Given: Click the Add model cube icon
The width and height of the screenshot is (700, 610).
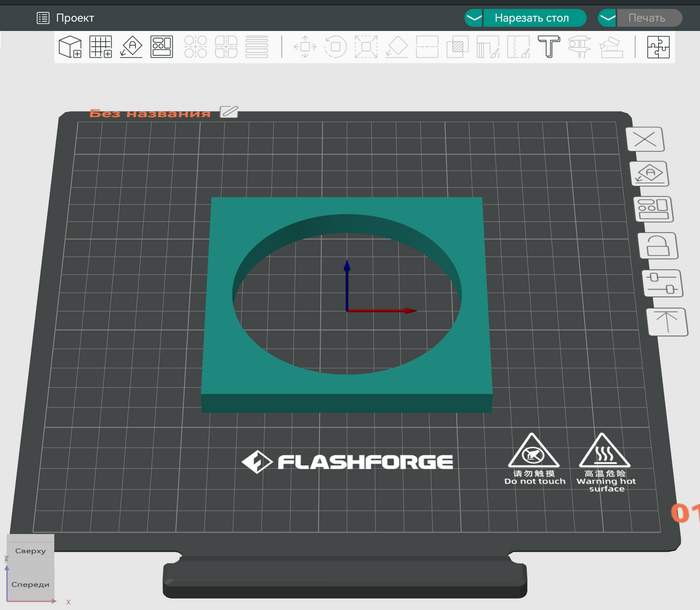Looking at the screenshot, I should point(71,47).
